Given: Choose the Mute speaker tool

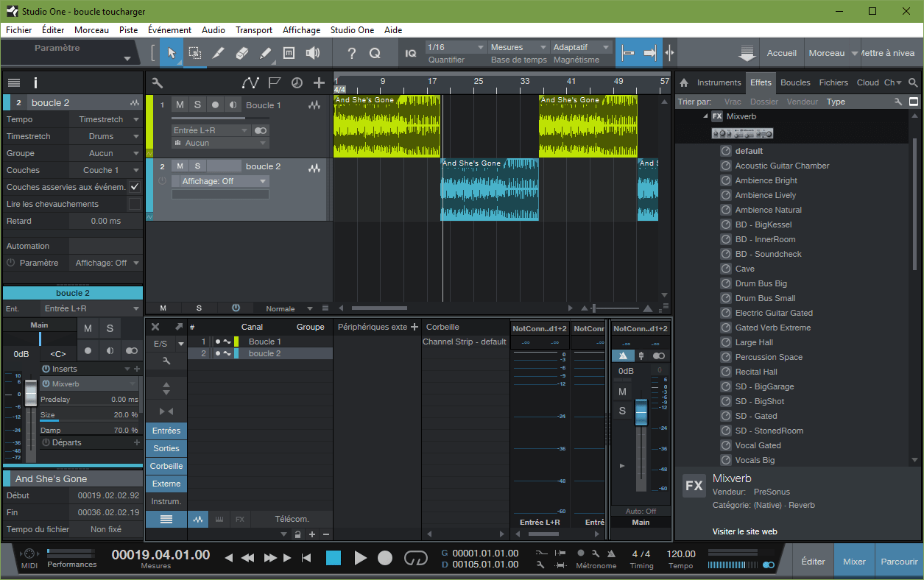Looking at the screenshot, I should 313,53.
